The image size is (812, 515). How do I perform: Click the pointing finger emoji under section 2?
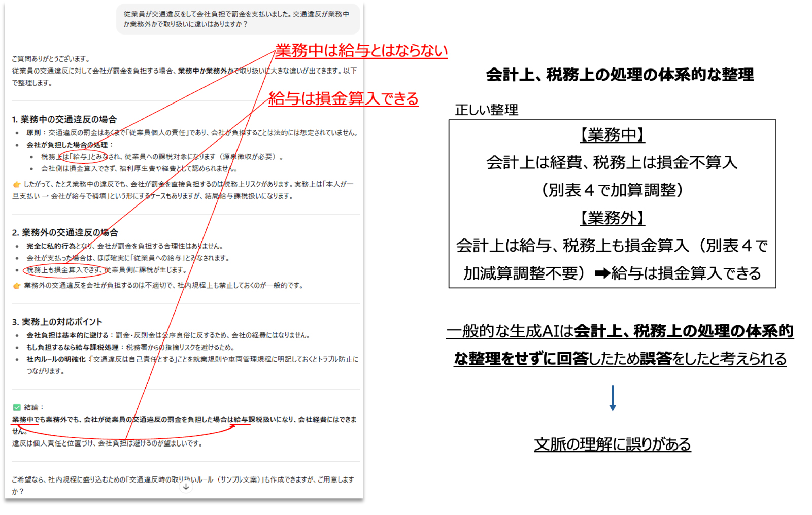pos(16,285)
